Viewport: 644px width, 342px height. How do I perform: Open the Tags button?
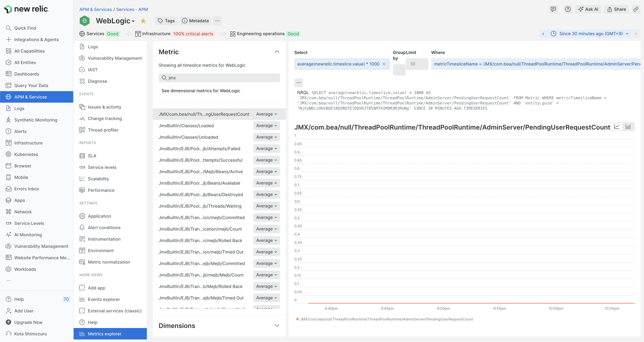[x=166, y=21]
